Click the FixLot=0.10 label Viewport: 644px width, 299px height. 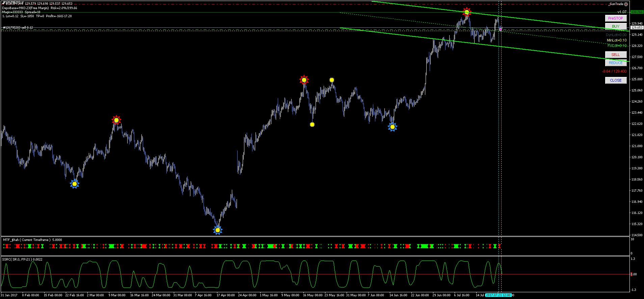click(x=617, y=46)
